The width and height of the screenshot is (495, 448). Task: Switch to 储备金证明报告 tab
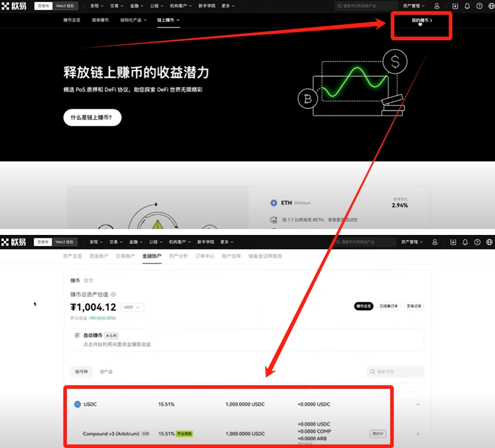coord(265,256)
